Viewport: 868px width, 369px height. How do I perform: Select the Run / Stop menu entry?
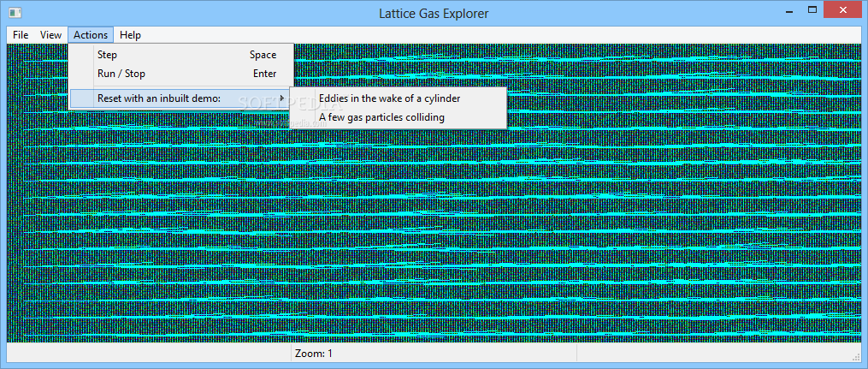(x=181, y=74)
